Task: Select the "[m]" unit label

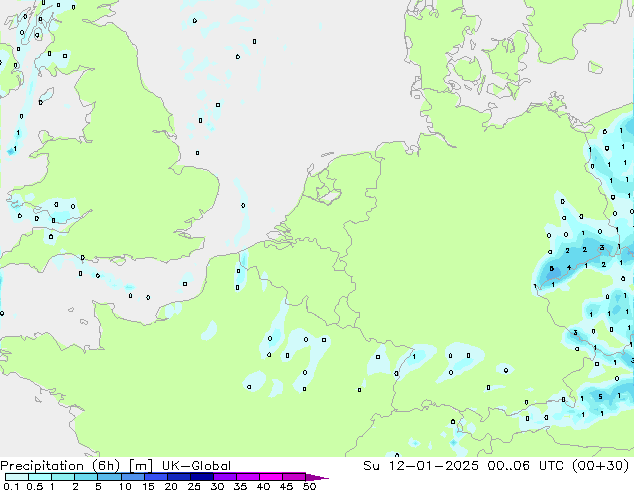Action: pos(140,466)
